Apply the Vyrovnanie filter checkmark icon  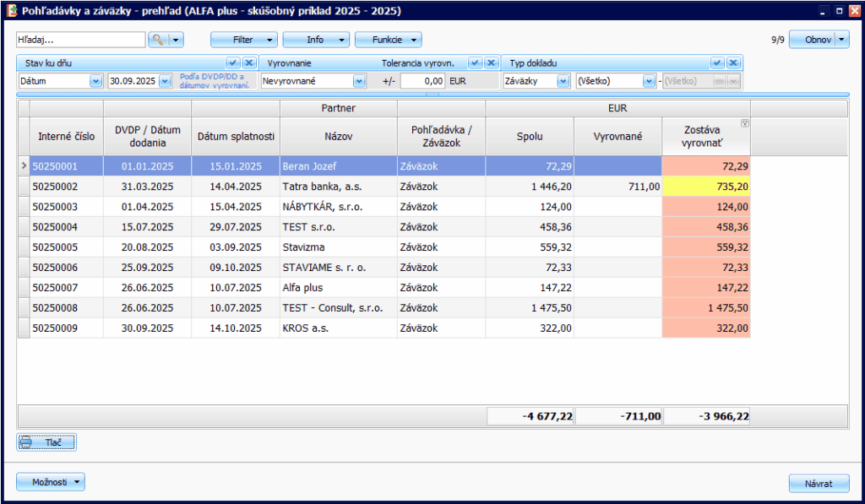[475, 62]
